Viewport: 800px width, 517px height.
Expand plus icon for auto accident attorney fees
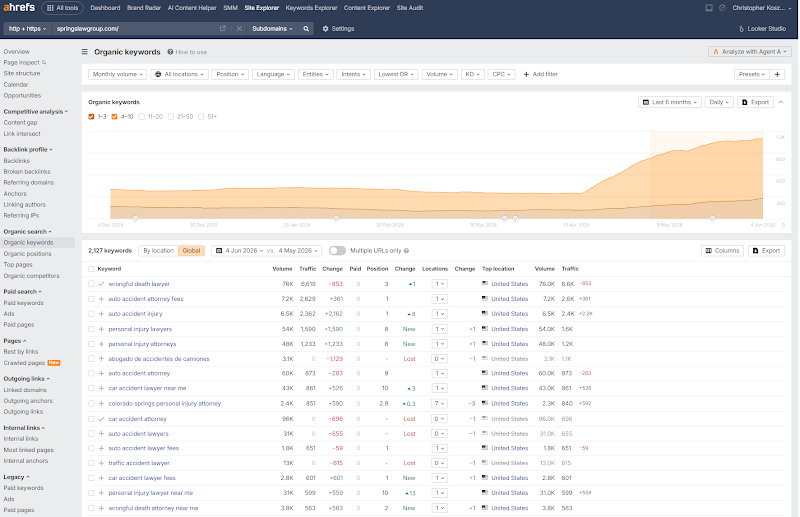click(102, 299)
